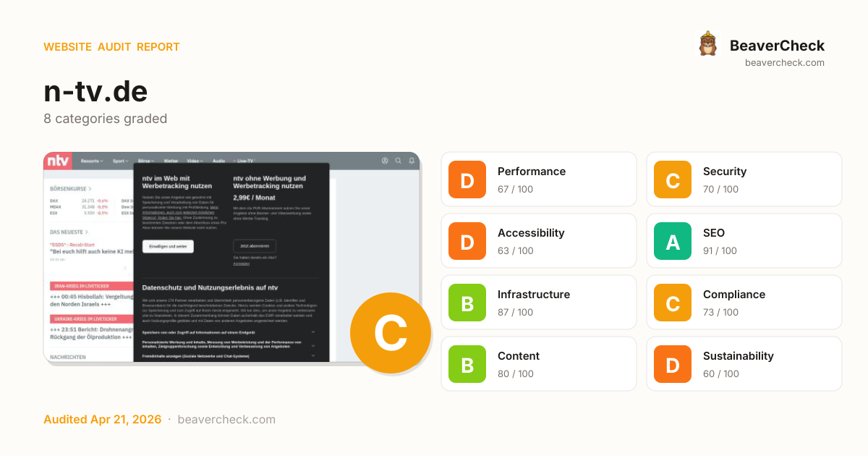Click the ntv logo in screenshot

[x=58, y=161]
